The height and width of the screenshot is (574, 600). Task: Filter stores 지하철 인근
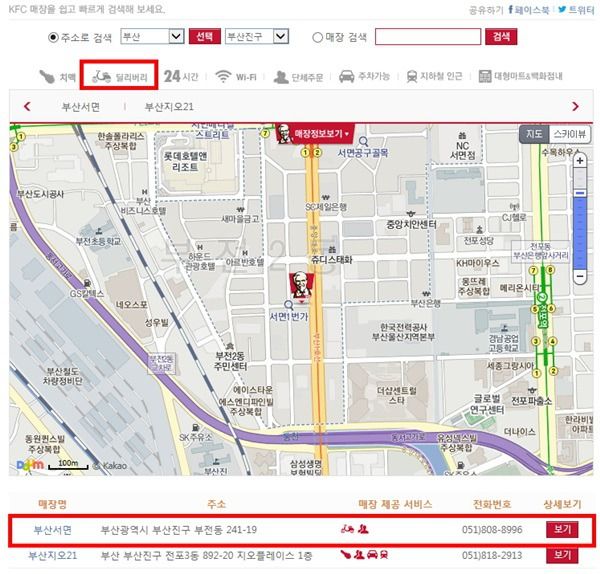(434, 77)
